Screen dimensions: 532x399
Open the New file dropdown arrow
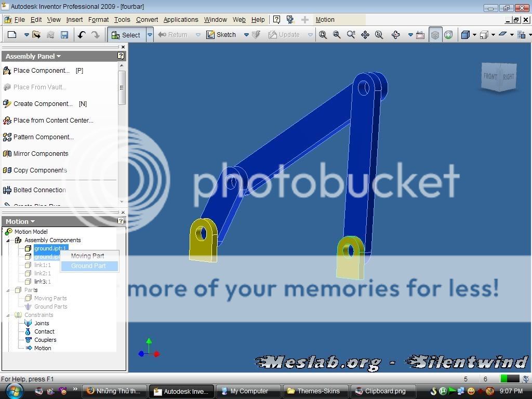[x=26, y=35]
